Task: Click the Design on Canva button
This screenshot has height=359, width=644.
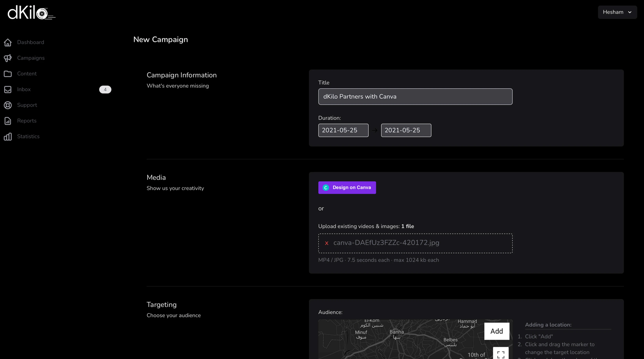Action: (347, 188)
